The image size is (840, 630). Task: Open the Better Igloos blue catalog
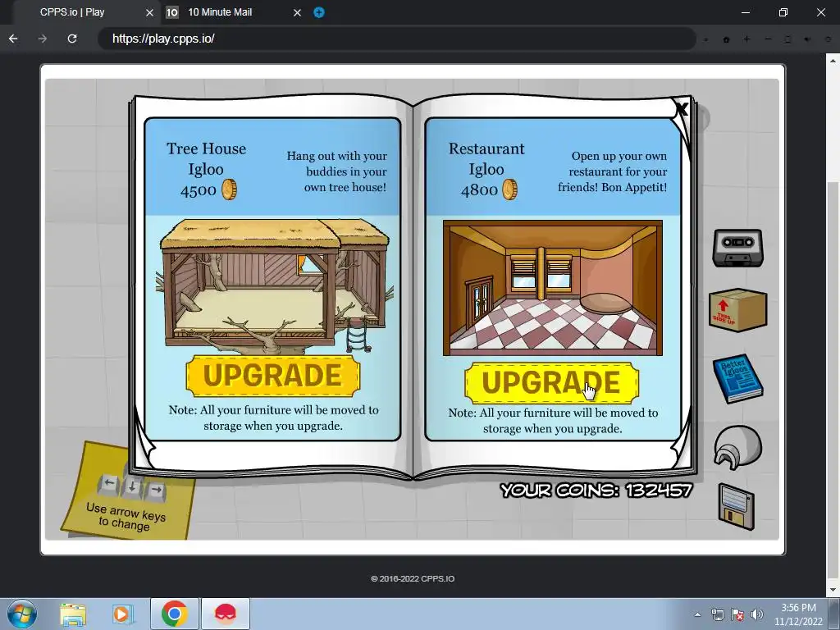pos(737,379)
